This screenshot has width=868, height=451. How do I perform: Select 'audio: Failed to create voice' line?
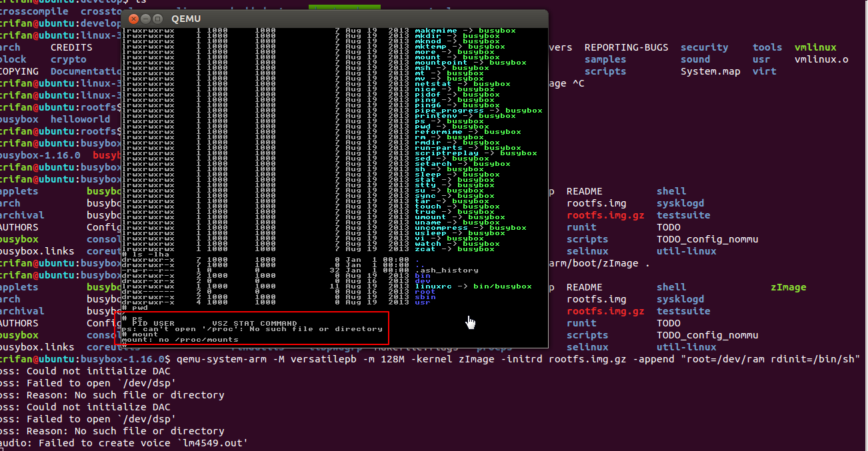[124, 443]
